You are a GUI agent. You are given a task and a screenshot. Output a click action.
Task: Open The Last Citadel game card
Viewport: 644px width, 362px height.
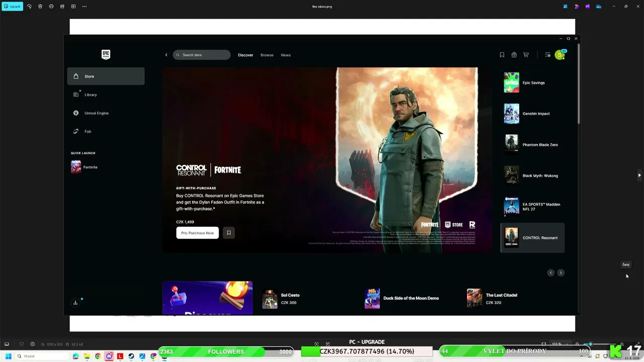tap(492, 299)
